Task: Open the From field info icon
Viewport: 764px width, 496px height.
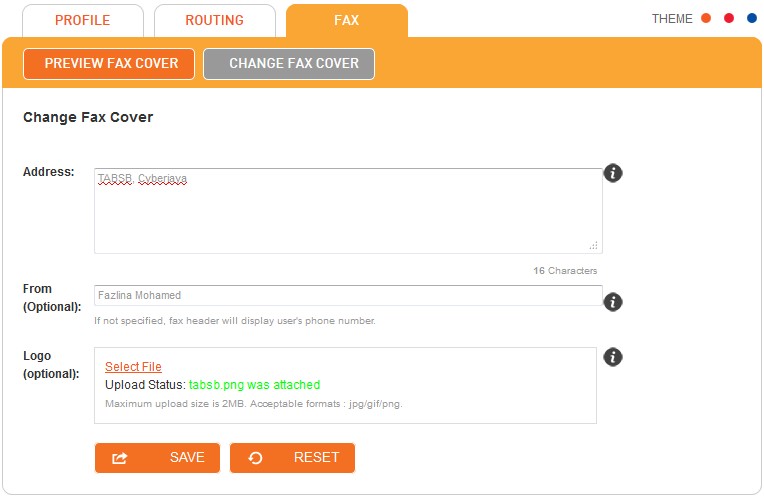Action: 613,302
